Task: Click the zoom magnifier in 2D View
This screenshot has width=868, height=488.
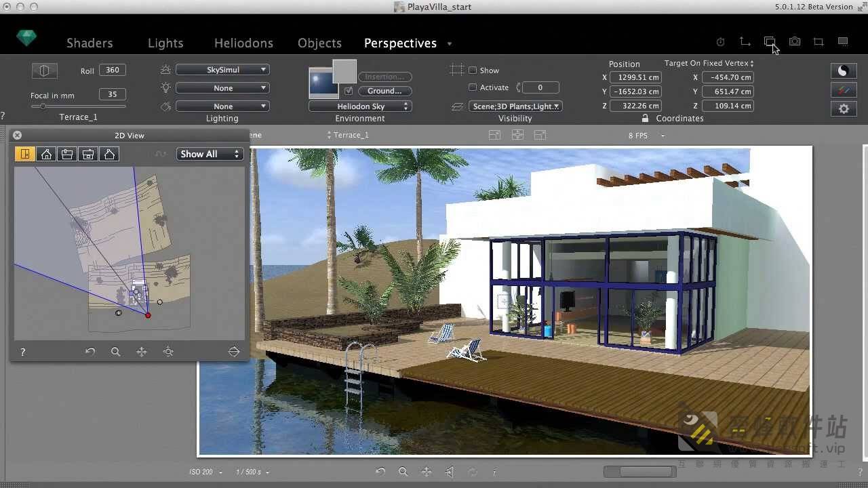Action: [x=116, y=352]
